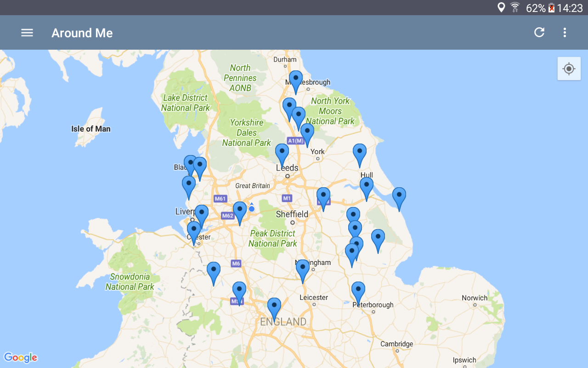Tap the coastal pin south of Blackpool
This screenshot has width=588, height=368.
(x=189, y=188)
